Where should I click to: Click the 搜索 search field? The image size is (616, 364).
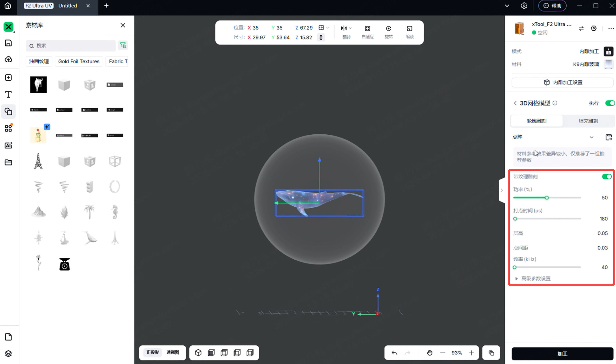coord(71,46)
